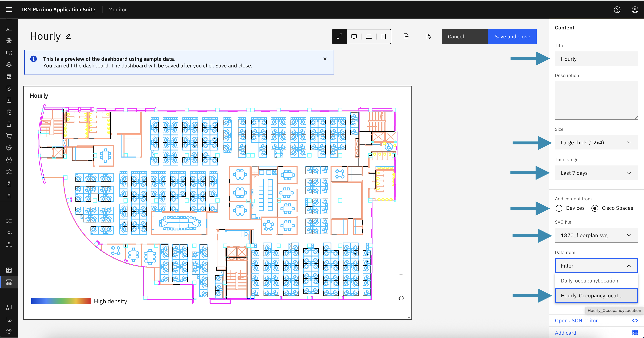
Task: Select the Cisco Spaces radio button
Action: [x=595, y=208]
